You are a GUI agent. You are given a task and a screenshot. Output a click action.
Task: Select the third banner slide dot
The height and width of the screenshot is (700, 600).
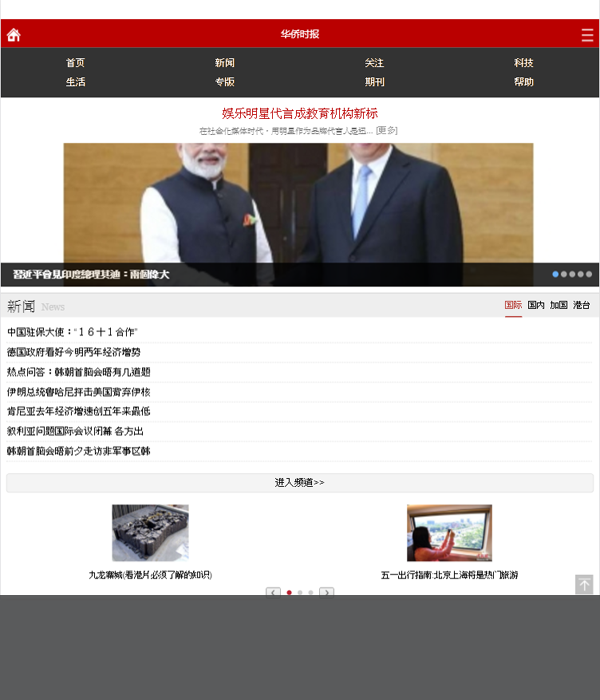572,274
